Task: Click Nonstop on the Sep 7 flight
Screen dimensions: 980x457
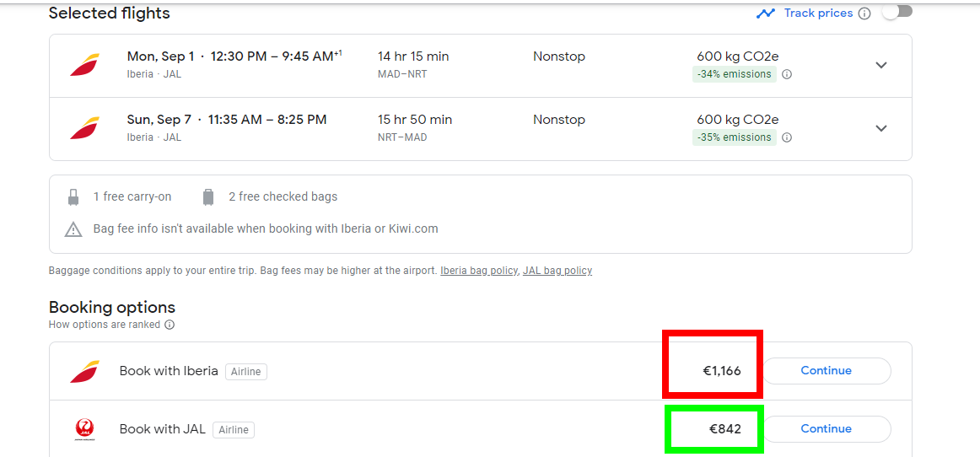Action: (x=559, y=120)
